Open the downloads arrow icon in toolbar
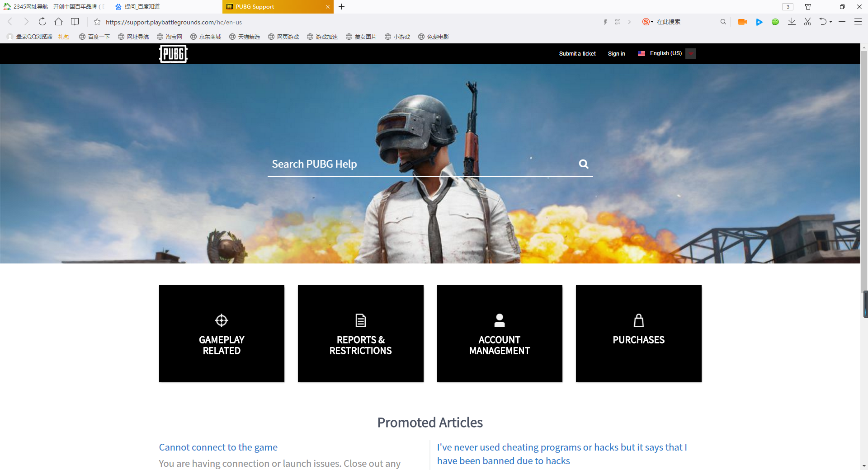 792,22
